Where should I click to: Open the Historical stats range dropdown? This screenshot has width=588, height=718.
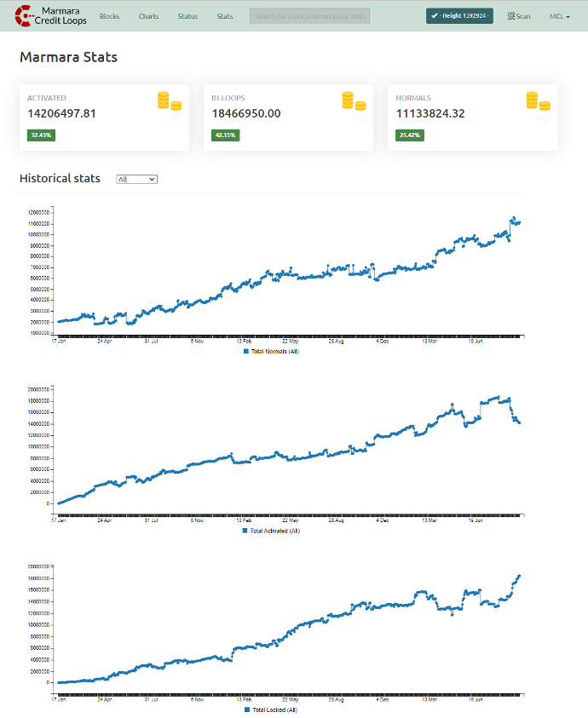click(137, 179)
